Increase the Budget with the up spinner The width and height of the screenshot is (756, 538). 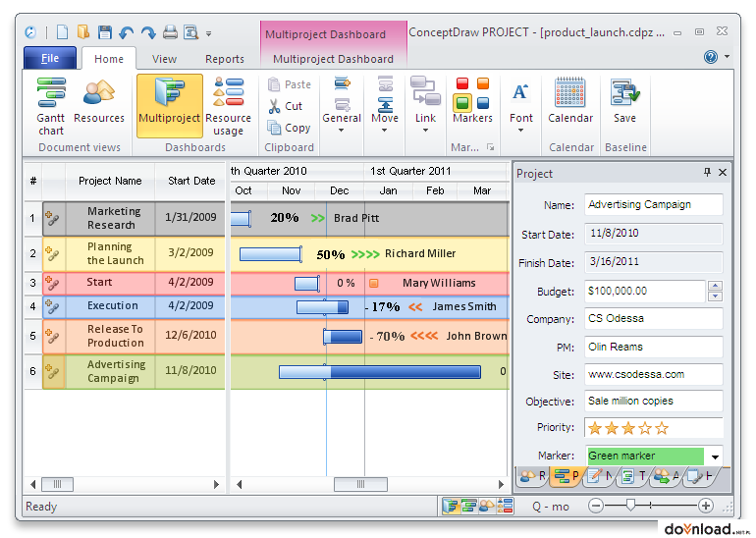[x=715, y=286]
